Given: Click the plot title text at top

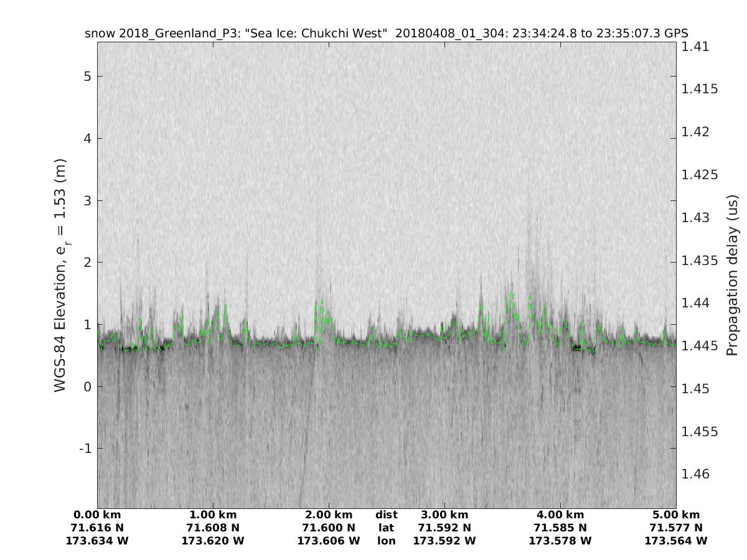Looking at the screenshot, I should tap(386, 33).
